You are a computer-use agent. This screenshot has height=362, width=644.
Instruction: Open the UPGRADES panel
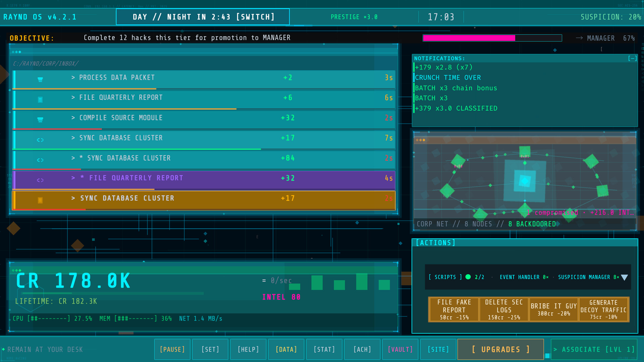tap(501, 349)
